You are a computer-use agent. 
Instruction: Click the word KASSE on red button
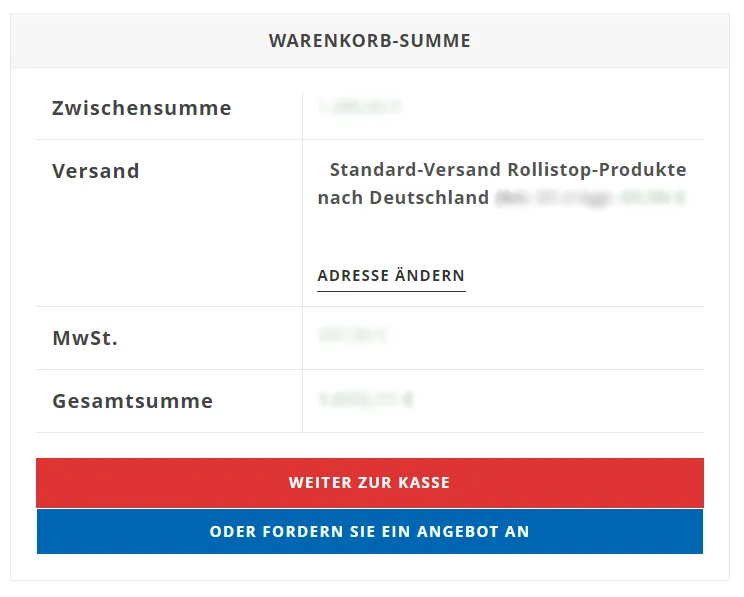pyautogui.click(x=424, y=482)
